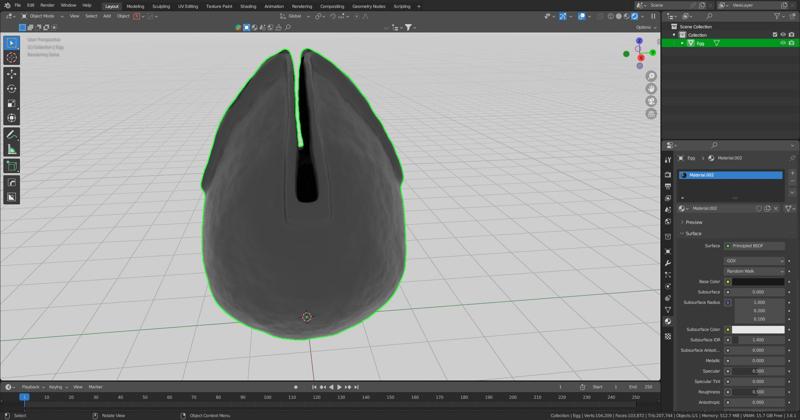Open the Object Mode dropdown

(42, 16)
